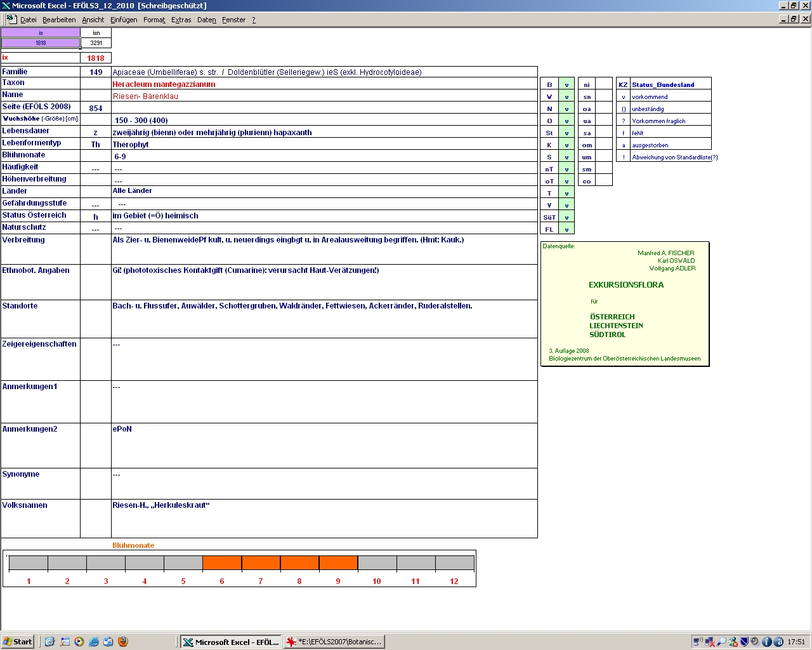The width and height of the screenshot is (812, 650).
Task: Open Internet Explorer from quick launch
Action: (94, 642)
